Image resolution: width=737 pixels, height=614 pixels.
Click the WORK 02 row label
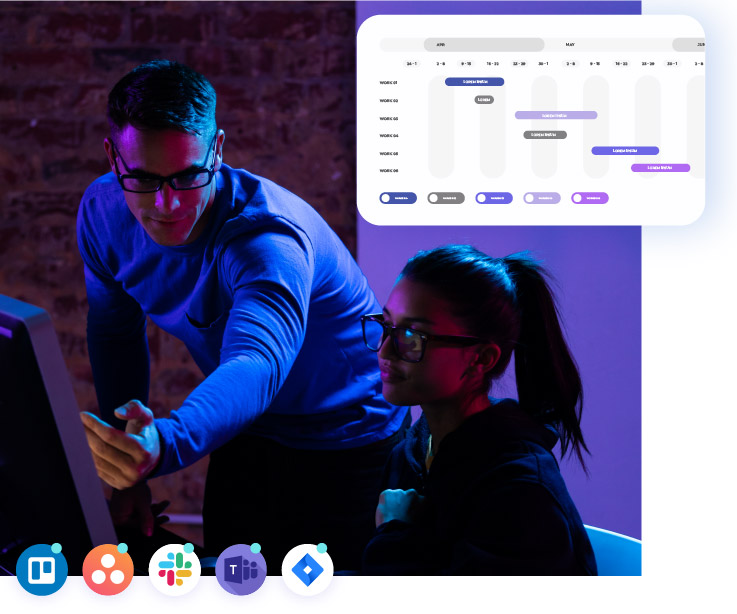pos(389,101)
